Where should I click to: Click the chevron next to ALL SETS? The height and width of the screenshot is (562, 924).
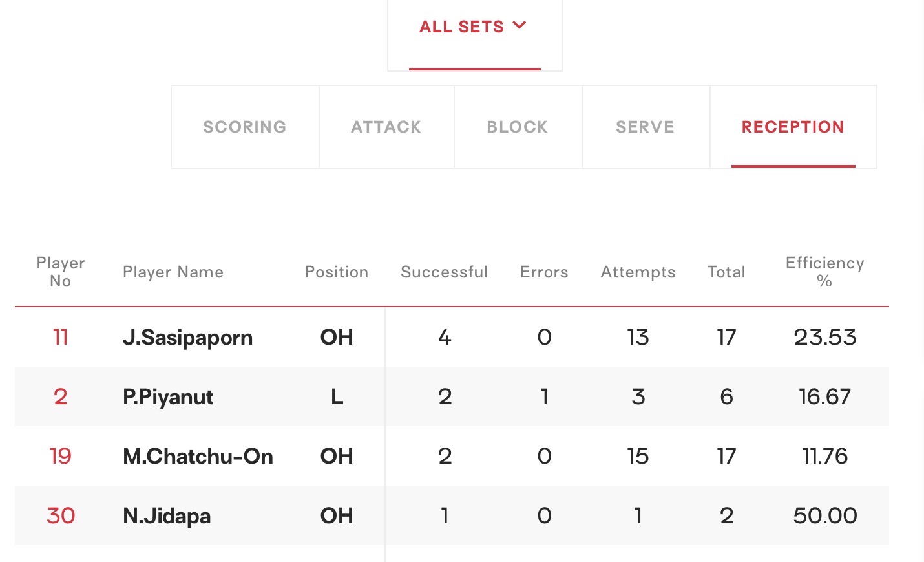click(x=520, y=26)
